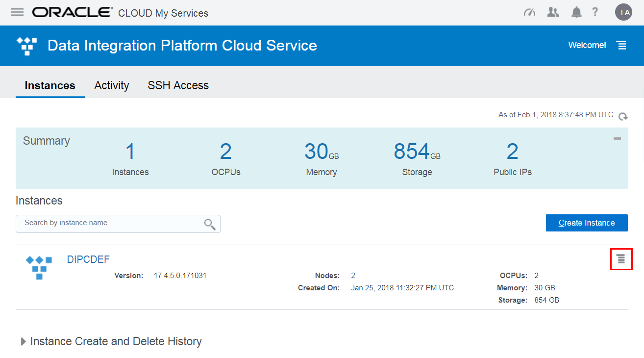Open the SSH Access tab
The height and width of the screenshot is (358, 644).
point(178,85)
